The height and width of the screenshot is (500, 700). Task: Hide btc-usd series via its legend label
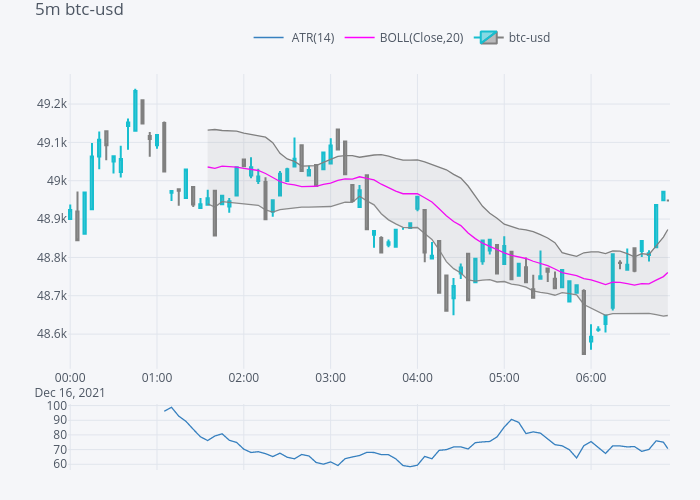click(x=529, y=38)
